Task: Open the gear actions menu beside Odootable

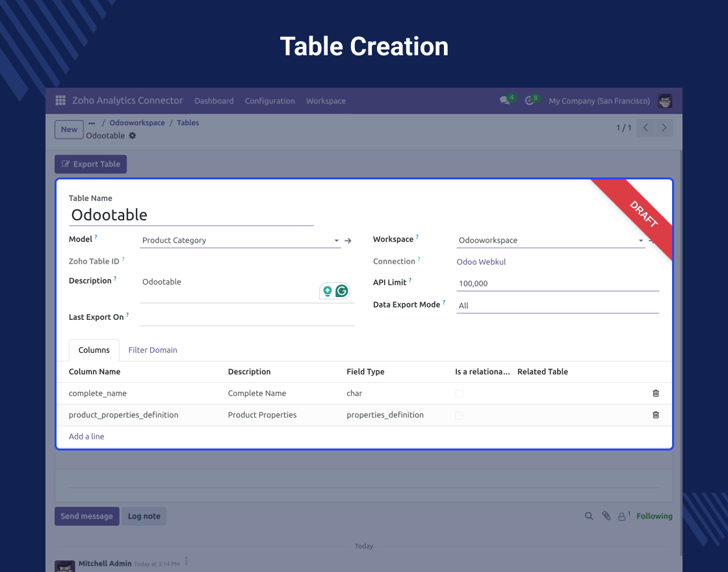Action: point(133,136)
